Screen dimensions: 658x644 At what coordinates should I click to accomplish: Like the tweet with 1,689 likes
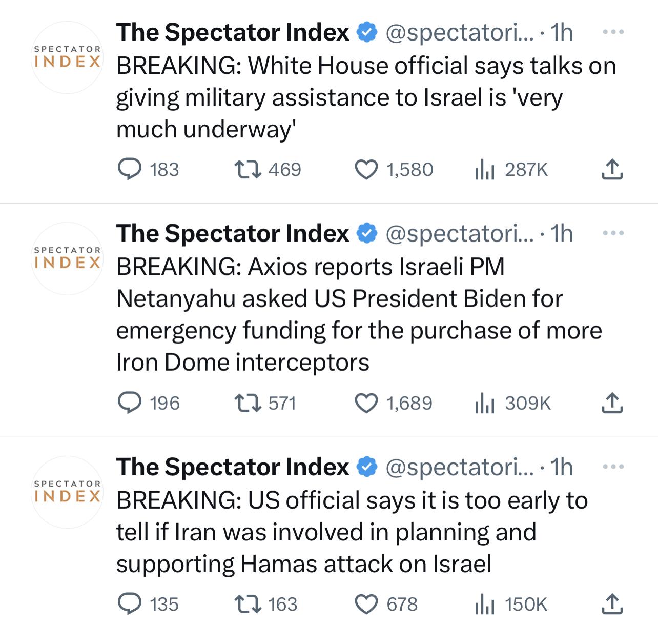366,403
